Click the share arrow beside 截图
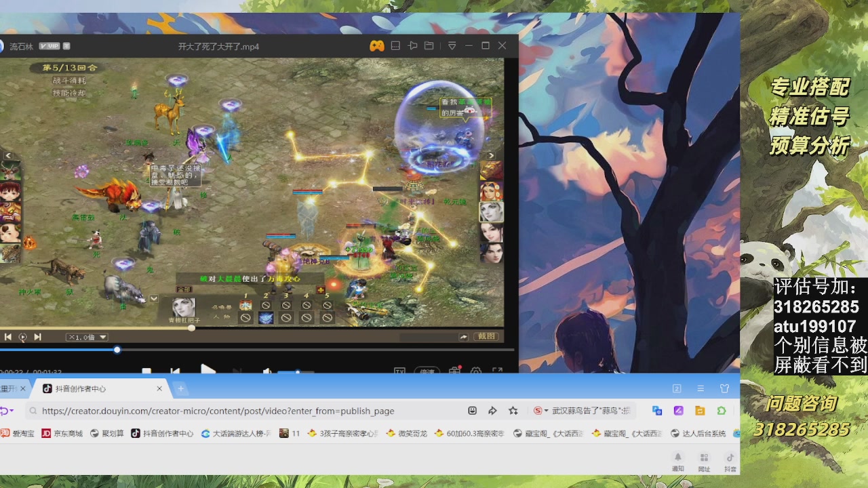Image resolution: width=868 pixels, height=488 pixels. [x=464, y=337]
